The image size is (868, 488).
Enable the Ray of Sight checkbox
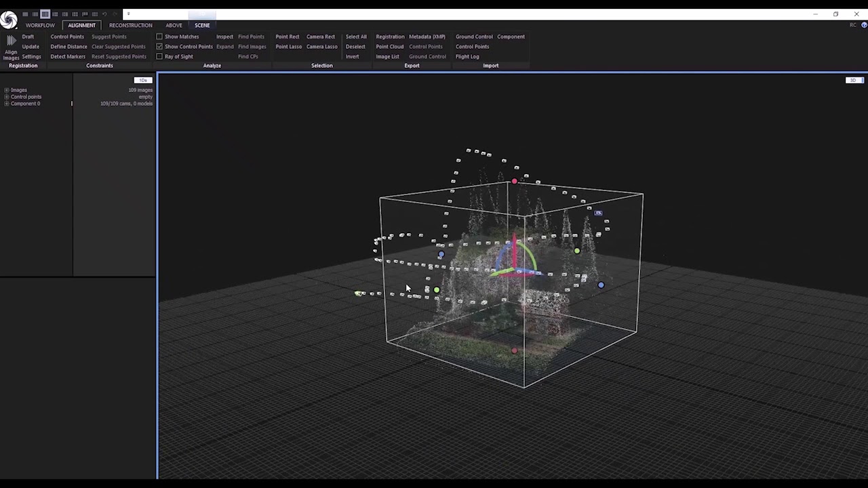tap(159, 56)
